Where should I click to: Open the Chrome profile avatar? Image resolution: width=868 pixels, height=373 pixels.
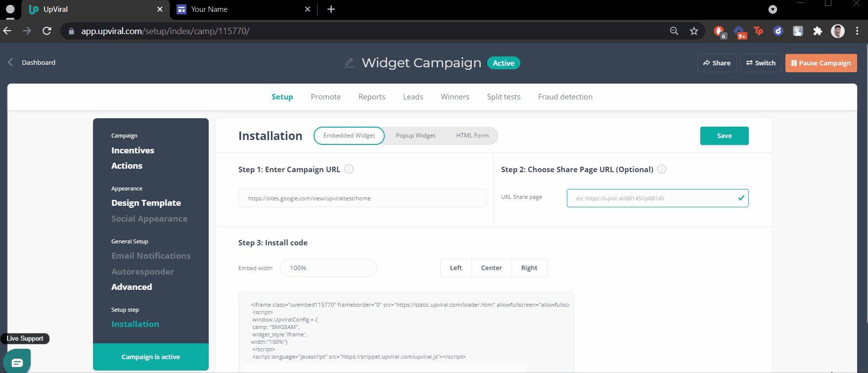pos(838,31)
